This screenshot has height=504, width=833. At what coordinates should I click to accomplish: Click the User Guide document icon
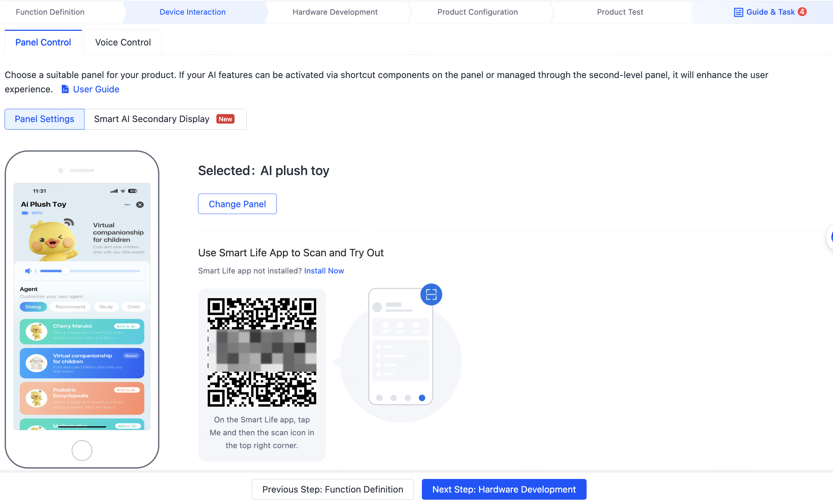65,89
